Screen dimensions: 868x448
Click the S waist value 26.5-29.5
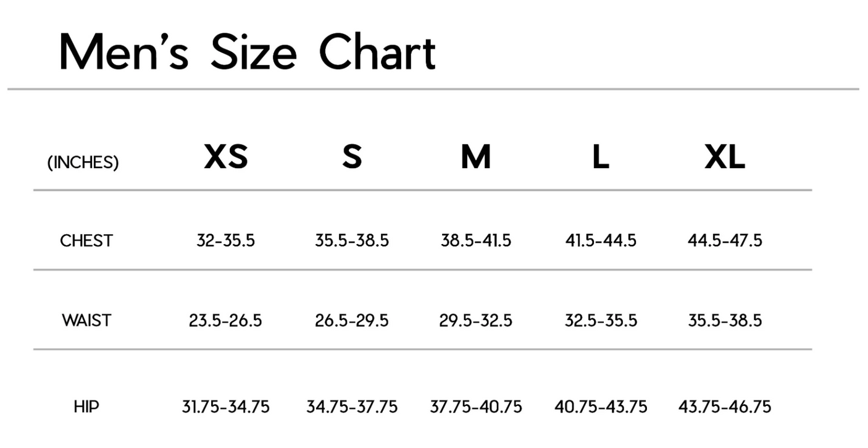click(352, 321)
